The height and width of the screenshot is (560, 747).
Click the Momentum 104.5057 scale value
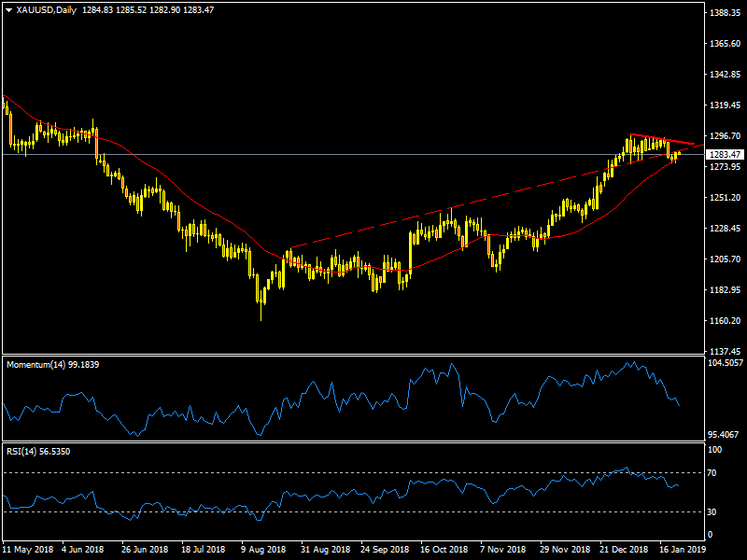(x=726, y=362)
